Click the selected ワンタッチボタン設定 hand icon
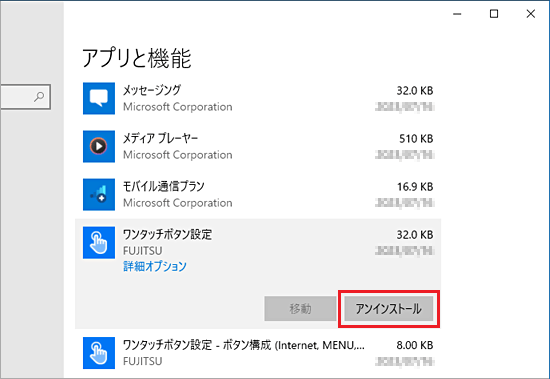Viewport: 550px width, 379px height. pos(99,242)
